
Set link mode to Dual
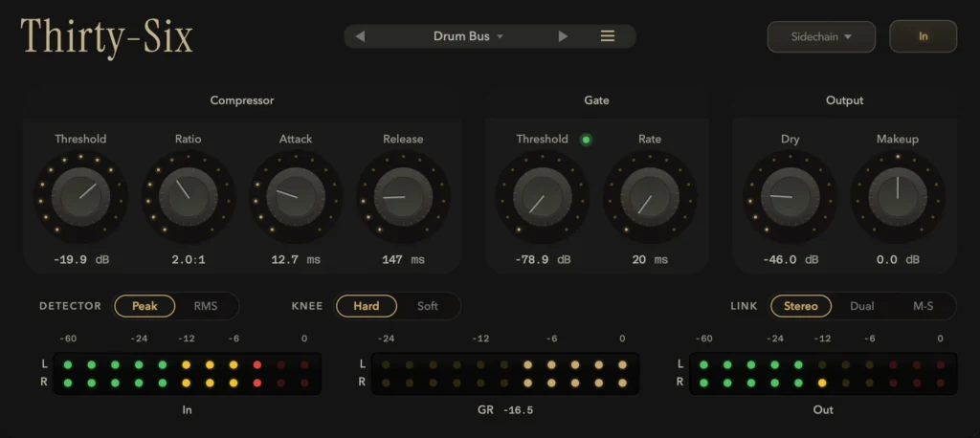click(862, 306)
